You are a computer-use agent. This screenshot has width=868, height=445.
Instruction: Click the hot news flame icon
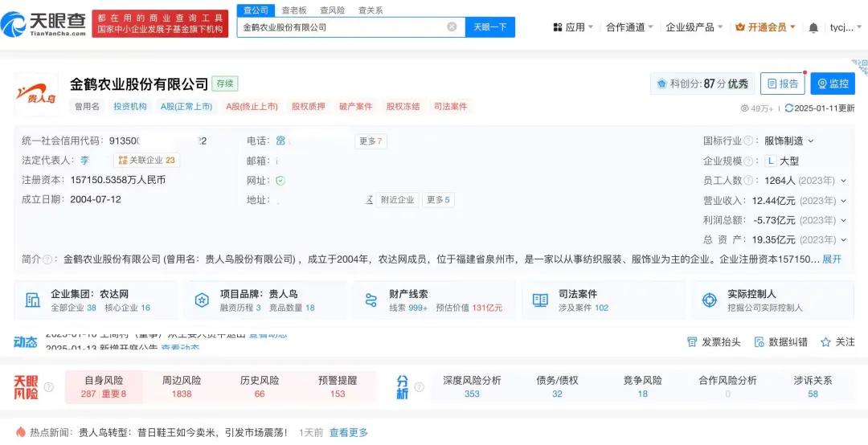click(x=21, y=432)
